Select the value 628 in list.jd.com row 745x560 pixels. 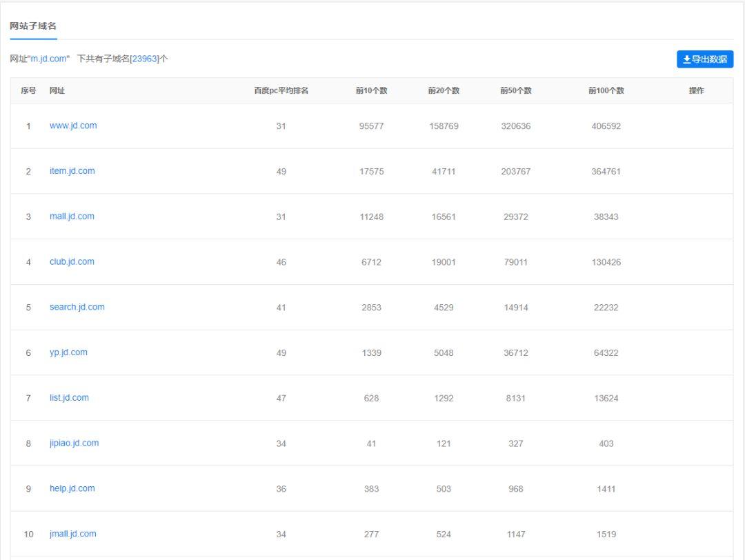click(372, 398)
